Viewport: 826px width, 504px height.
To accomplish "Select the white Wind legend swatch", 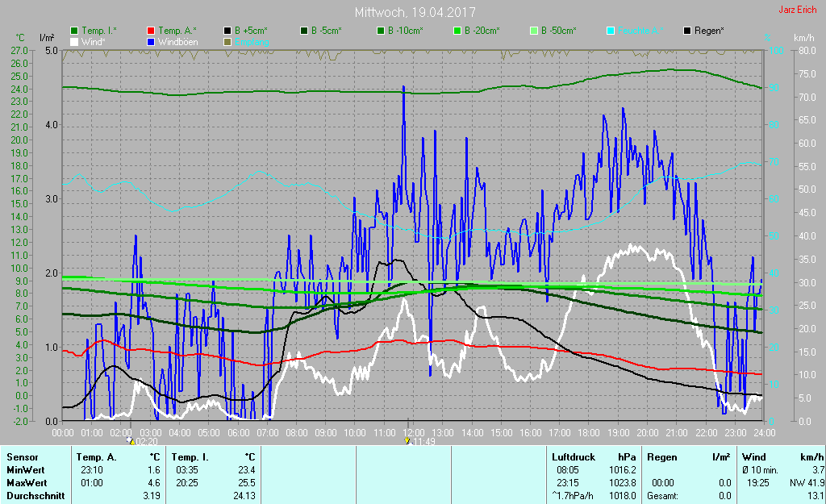I will [x=75, y=41].
